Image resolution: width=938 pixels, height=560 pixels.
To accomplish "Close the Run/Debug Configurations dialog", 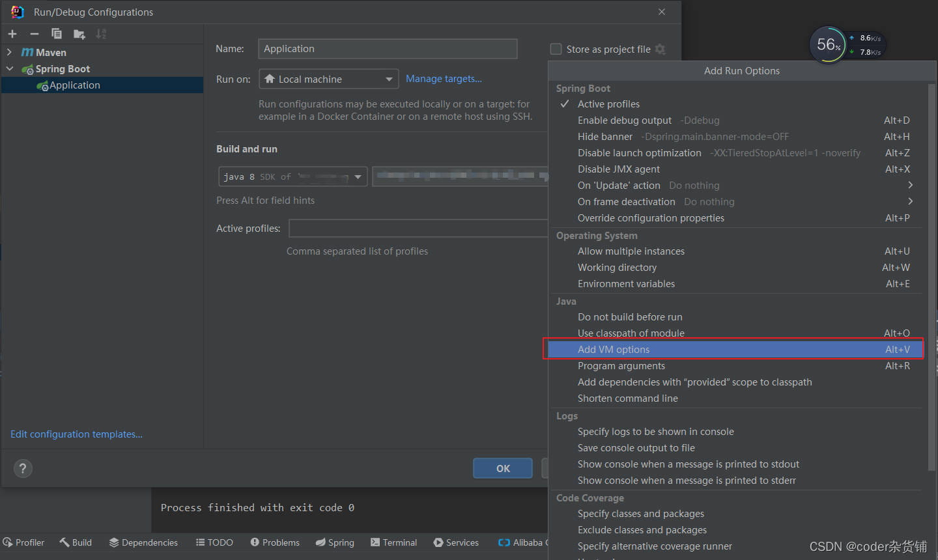I will [x=662, y=12].
